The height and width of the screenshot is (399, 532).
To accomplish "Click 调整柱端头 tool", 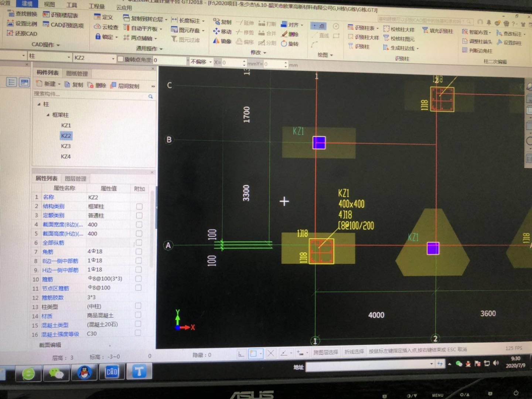I will click(477, 41).
